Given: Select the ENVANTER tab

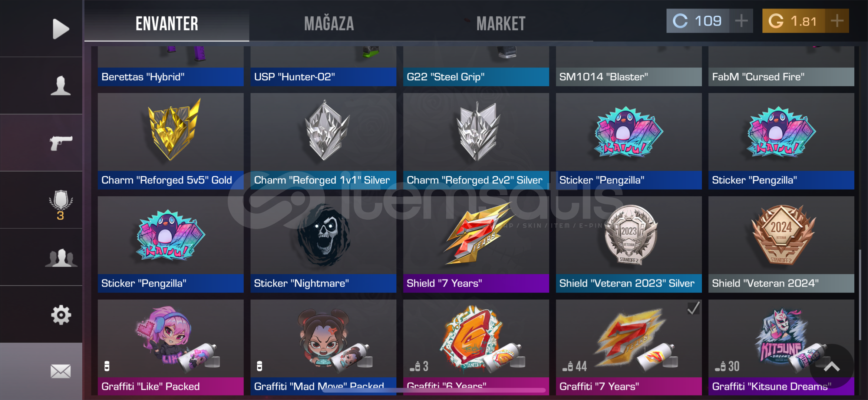Looking at the screenshot, I should 167,24.
